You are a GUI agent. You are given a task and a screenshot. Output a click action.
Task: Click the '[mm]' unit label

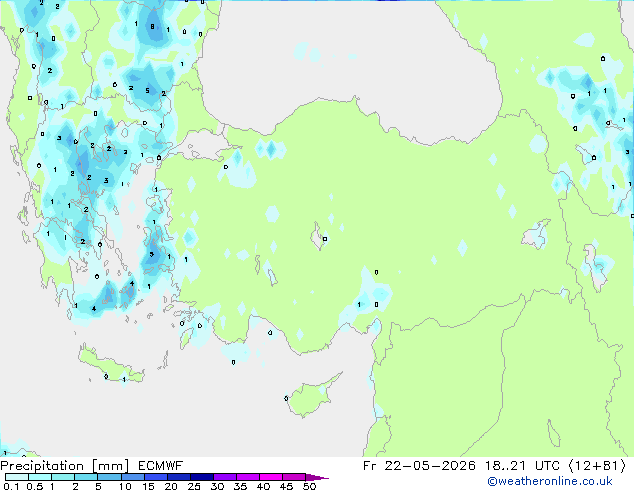110,466
